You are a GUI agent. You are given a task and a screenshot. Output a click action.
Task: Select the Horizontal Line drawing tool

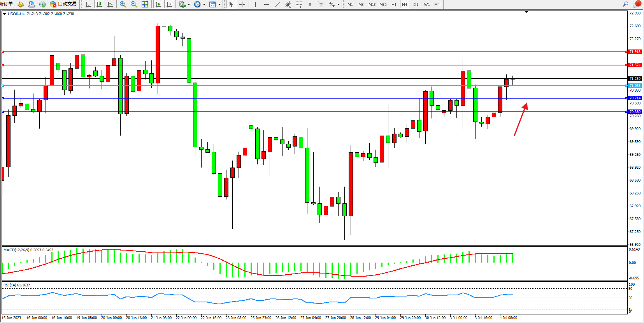(266, 4)
